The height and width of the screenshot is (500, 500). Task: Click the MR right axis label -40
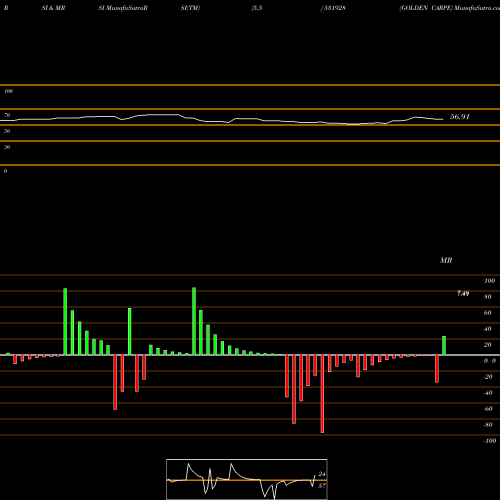488,393
